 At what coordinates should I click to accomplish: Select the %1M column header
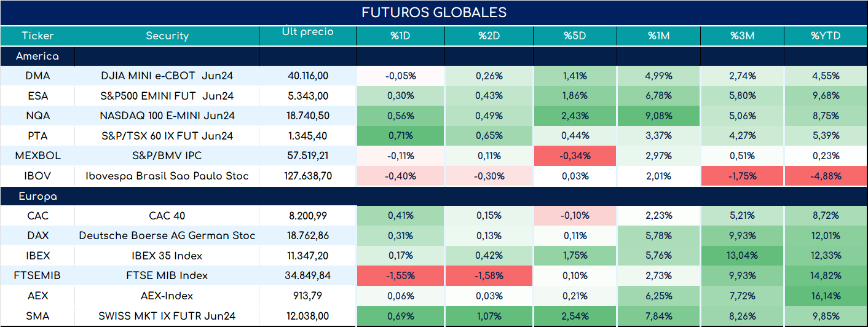(658, 36)
